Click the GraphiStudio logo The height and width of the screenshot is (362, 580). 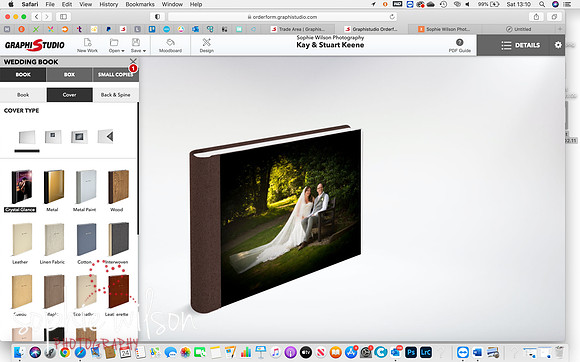tap(35, 45)
